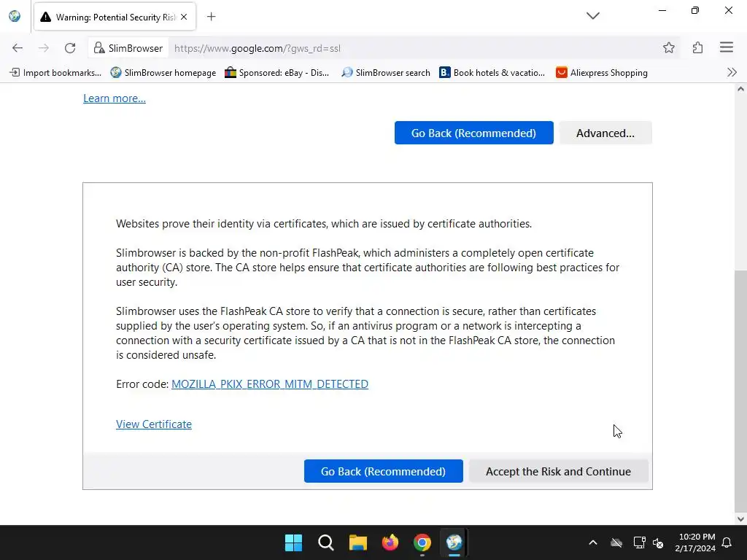Click the SlimBrowser lock identity icon
Screen dimensions: 747x560
[x=99, y=47]
